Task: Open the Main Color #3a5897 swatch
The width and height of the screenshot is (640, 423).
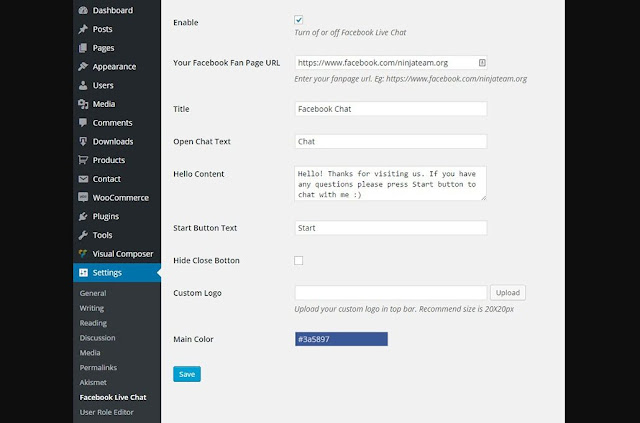Action: [x=341, y=339]
